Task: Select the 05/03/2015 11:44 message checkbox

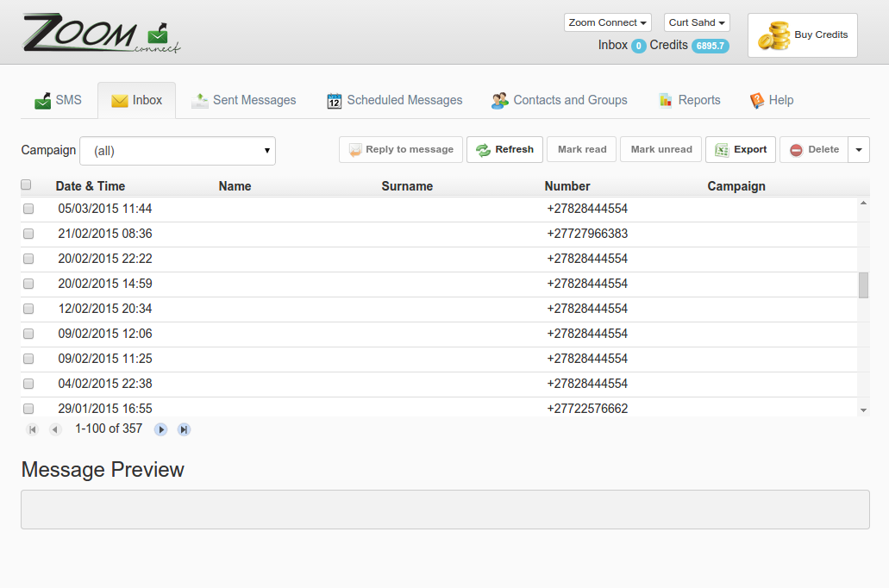Action: click(x=28, y=209)
